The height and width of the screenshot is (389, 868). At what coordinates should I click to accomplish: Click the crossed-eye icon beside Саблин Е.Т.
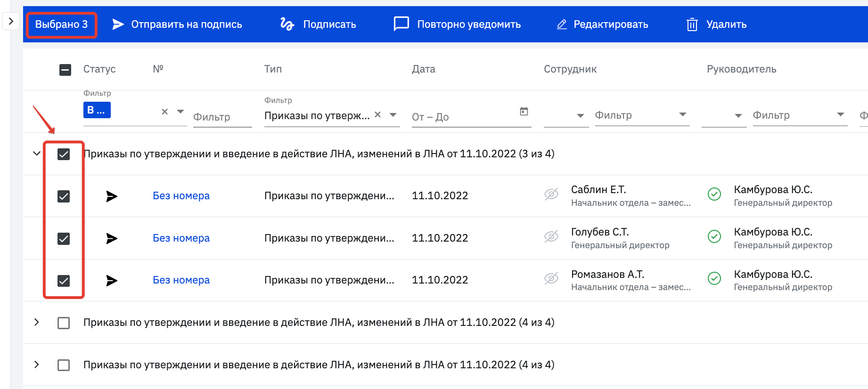coord(551,194)
